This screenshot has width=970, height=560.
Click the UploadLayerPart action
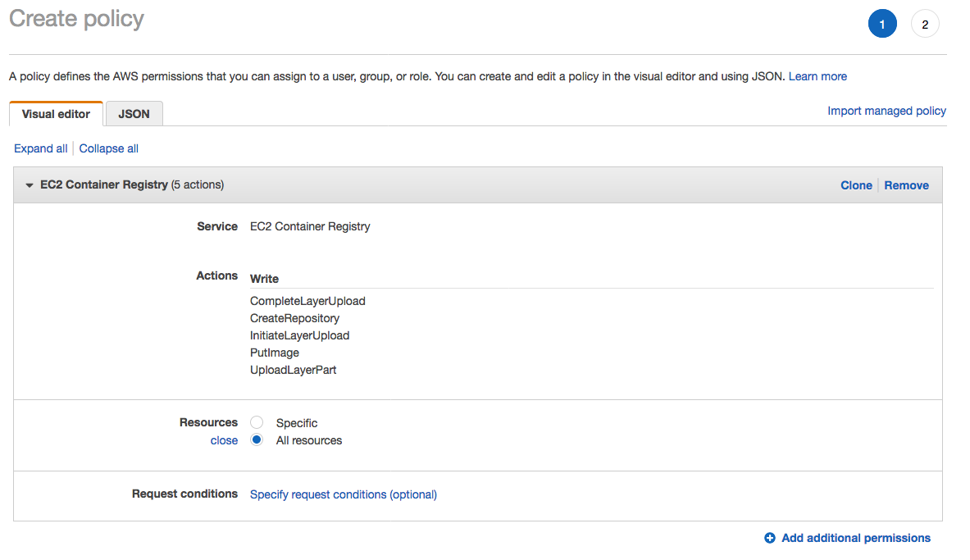tap(294, 370)
